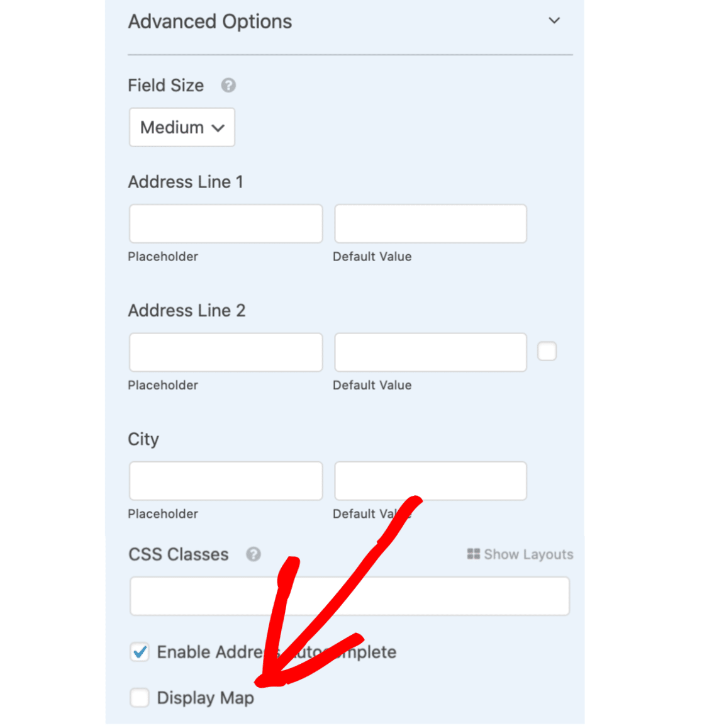Uncheck Enable Address Autocomplete
The width and height of the screenshot is (702, 728).
(x=139, y=652)
